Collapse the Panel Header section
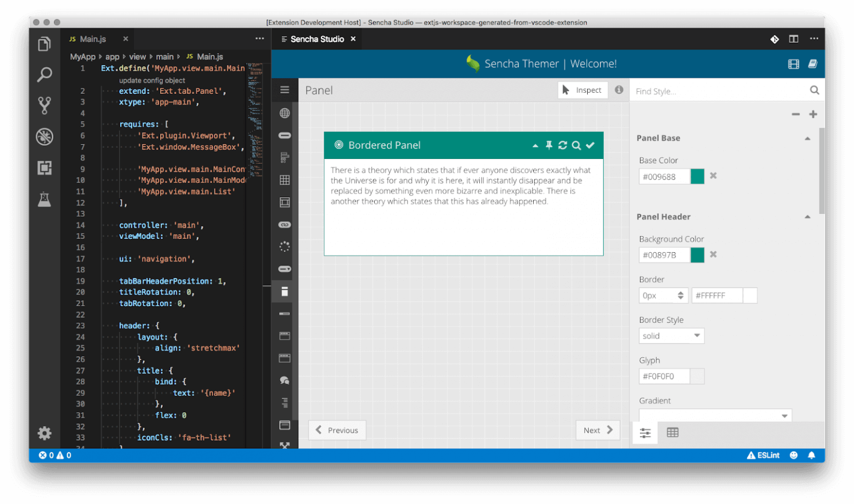The image size is (854, 504). [x=807, y=217]
